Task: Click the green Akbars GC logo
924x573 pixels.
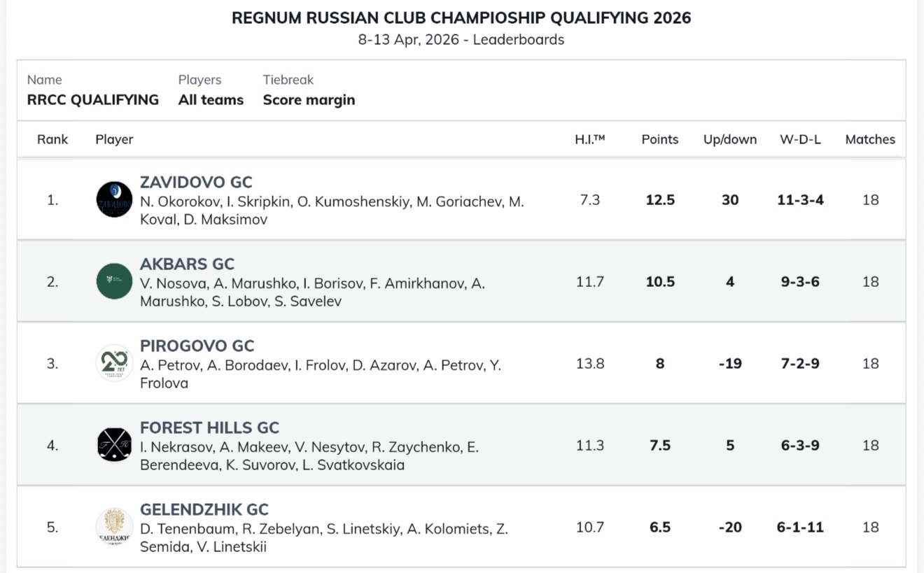Action: coord(114,281)
